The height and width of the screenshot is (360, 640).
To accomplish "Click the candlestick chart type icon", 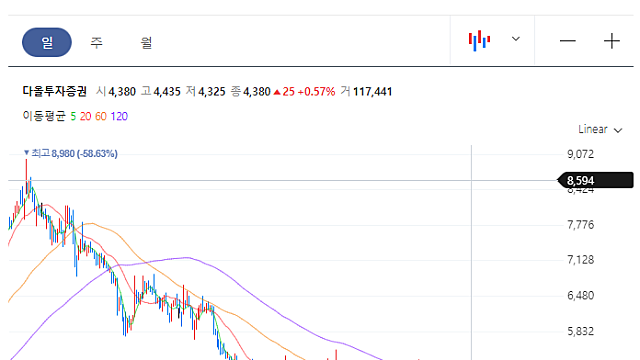I will (x=479, y=40).
